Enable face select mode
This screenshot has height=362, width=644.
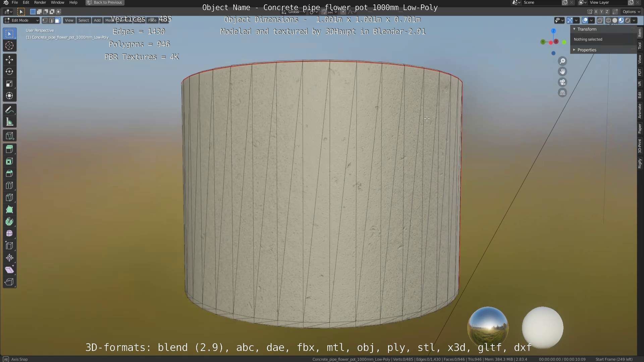(x=57, y=20)
